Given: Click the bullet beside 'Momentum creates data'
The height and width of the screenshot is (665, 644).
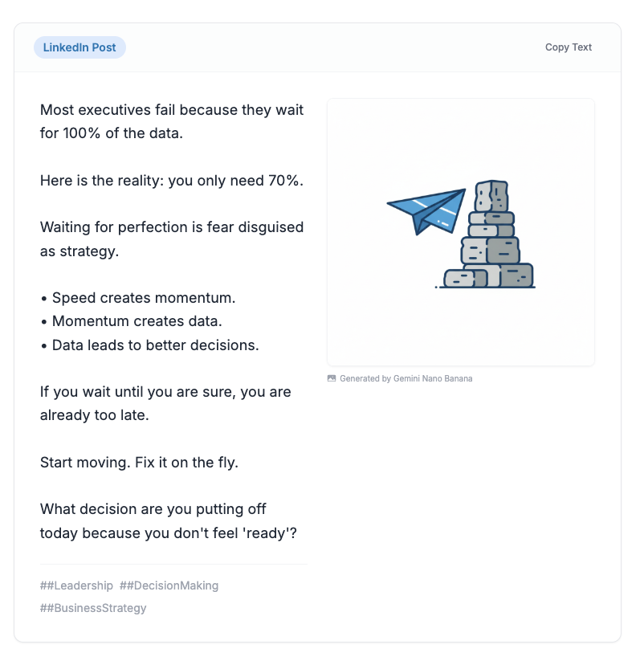Looking at the screenshot, I should click(43, 321).
